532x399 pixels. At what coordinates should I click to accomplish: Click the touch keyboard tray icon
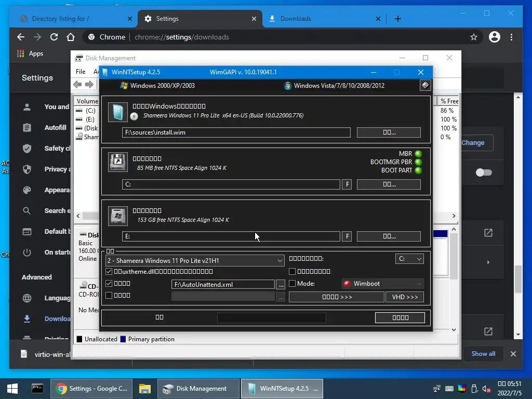coord(449,389)
